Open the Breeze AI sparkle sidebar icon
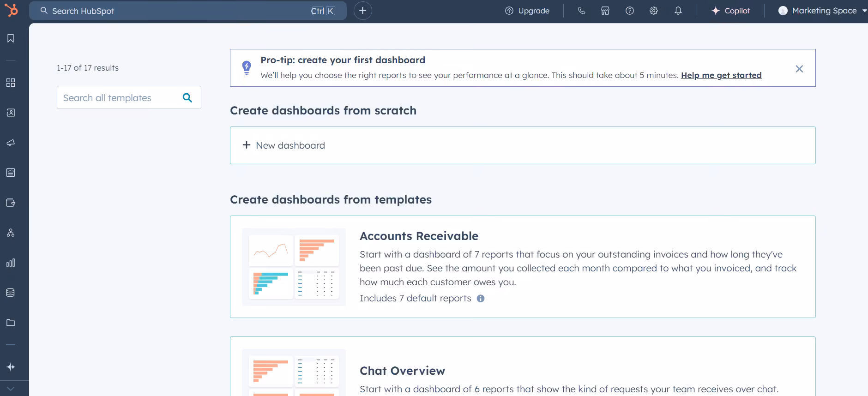The height and width of the screenshot is (396, 868). [11, 367]
